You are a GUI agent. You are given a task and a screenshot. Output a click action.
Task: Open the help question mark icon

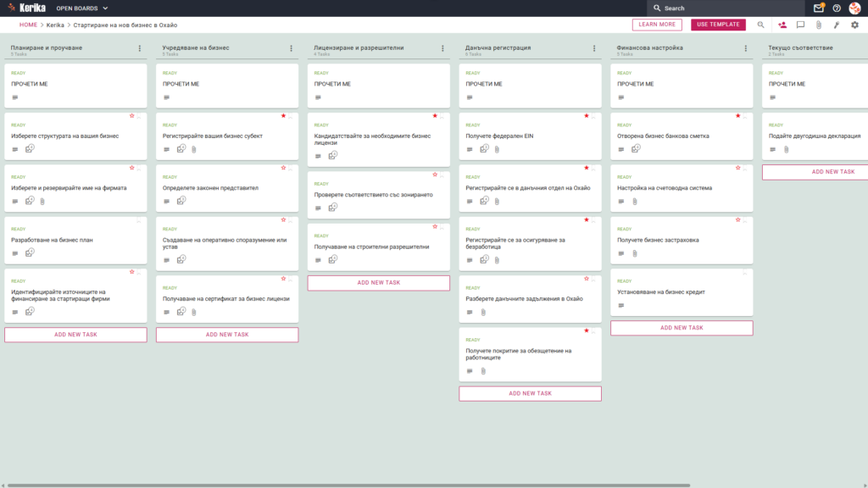tap(837, 8)
